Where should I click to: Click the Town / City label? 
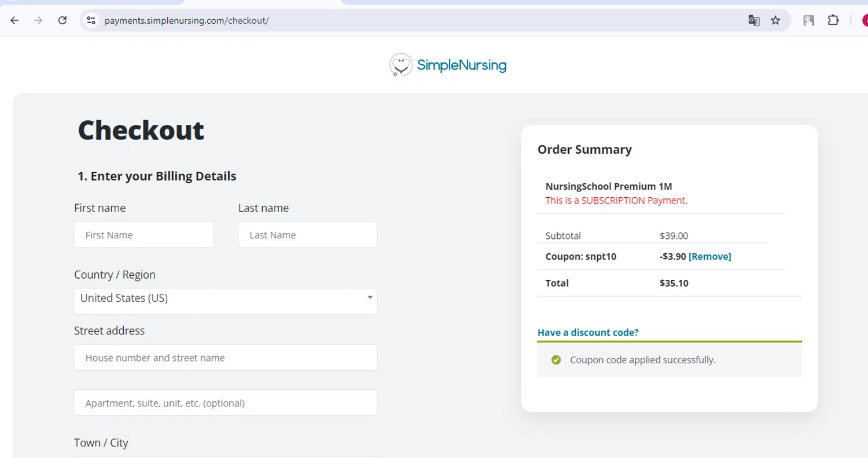(x=101, y=443)
